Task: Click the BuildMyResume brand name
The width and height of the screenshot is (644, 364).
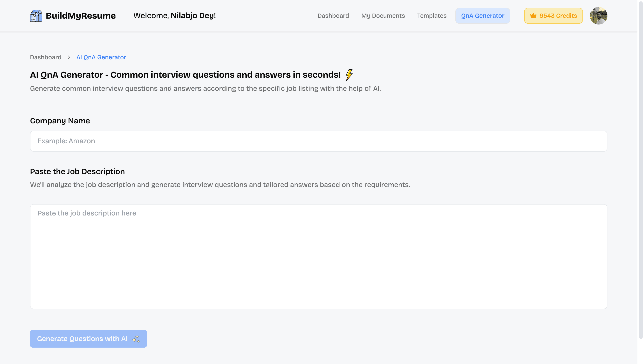Action: click(x=81, y=16)
